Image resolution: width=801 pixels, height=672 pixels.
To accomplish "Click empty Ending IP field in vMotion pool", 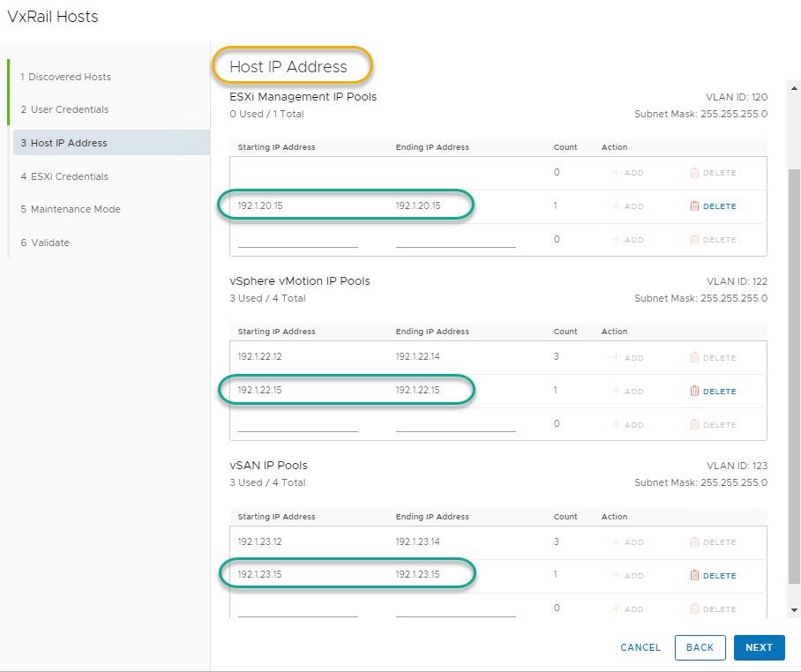I will pyautogui.click(x=455, y=424).
